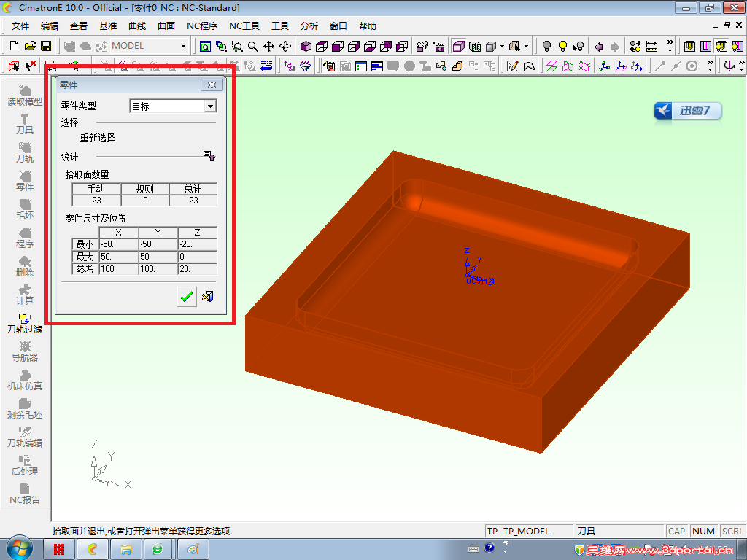Open 毛坯 stock in sidebar
The width and height of the screenshot is (747, 560).
(25, 209)
